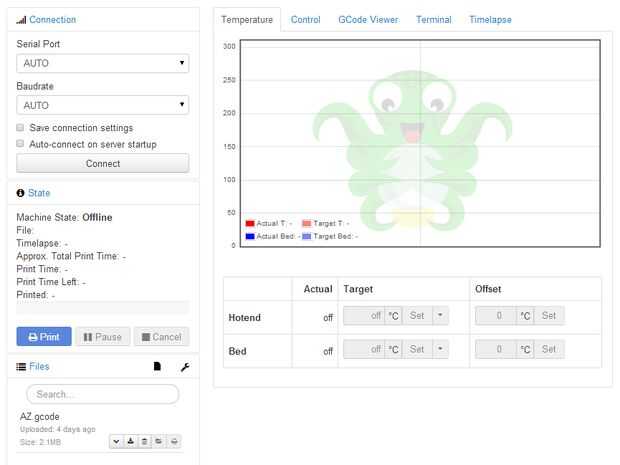
Task: Collapse the State panel header link
Action: coord(39,193)
